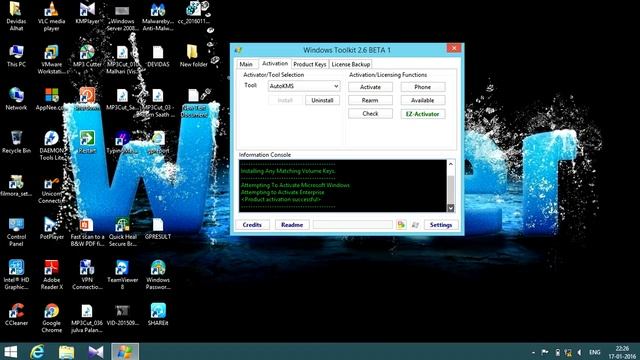Image resolution: width=640 pixels, height=360 pixels.
Task: Click the console scrollbar down arrow
Action: coord(451,208)
